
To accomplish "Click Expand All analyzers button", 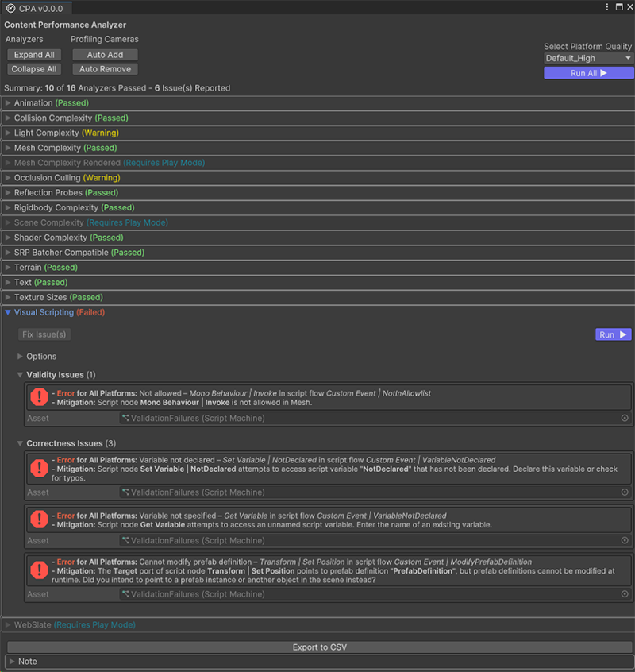I will coord(34,55).
